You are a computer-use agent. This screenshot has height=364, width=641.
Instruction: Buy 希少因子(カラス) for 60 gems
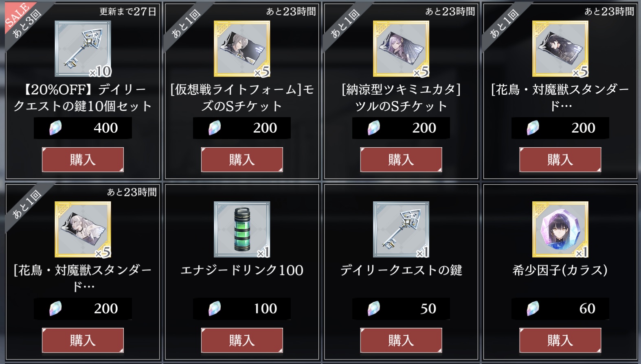(560, 340)
